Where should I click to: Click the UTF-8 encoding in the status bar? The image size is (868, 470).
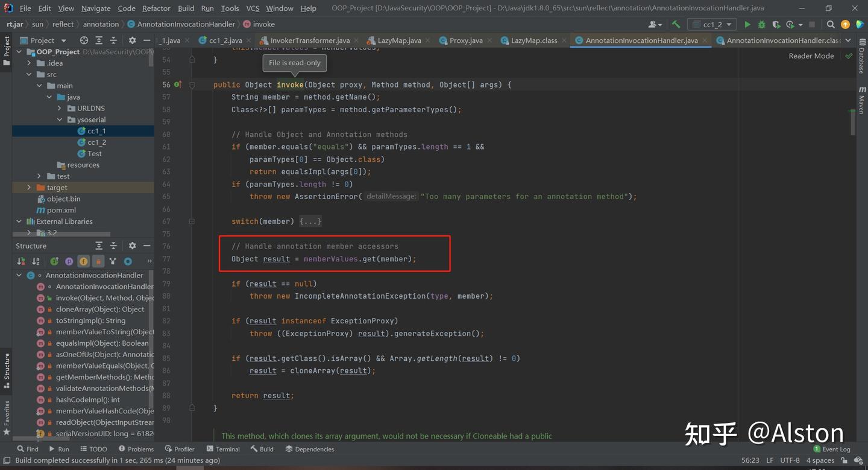point(790,460)
